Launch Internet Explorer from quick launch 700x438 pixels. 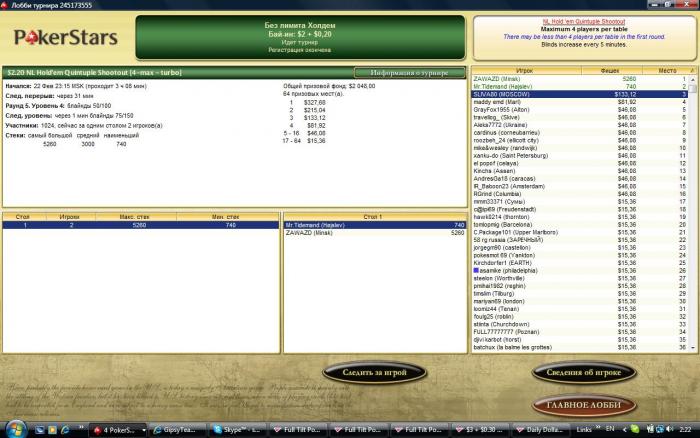click(65, 430)
